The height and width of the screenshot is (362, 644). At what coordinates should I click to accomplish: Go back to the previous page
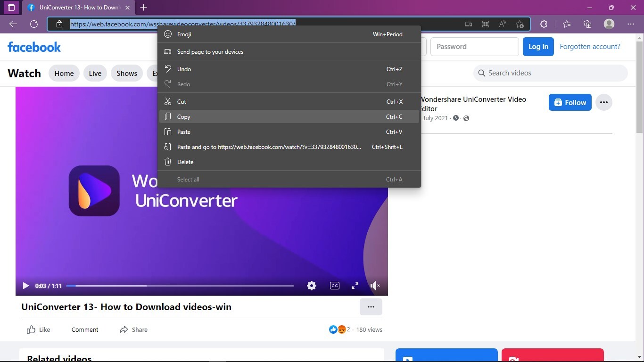pos(13,24)
